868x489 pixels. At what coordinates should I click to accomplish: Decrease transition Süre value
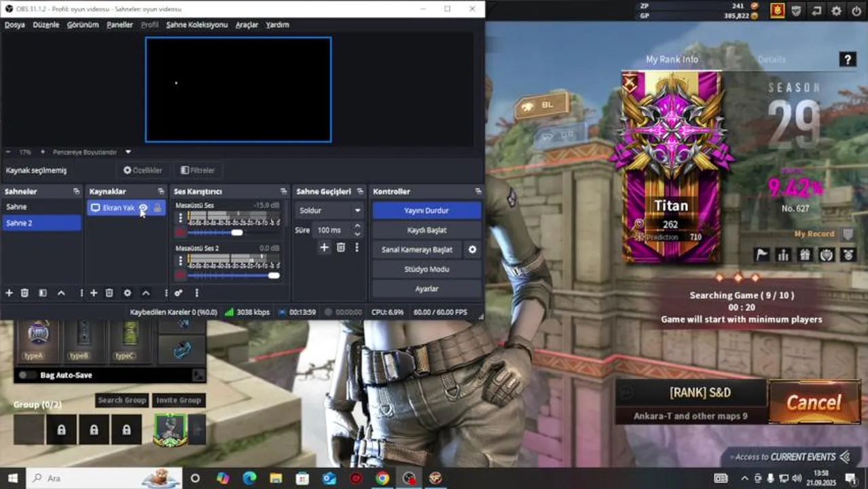(x=357, y=234)
